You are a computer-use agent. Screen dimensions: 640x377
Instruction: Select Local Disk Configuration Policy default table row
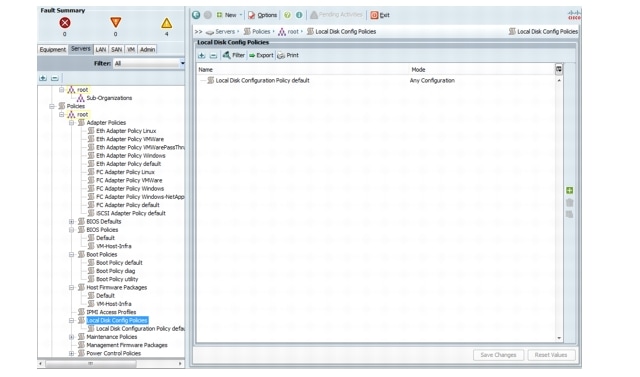click(376, 81)
